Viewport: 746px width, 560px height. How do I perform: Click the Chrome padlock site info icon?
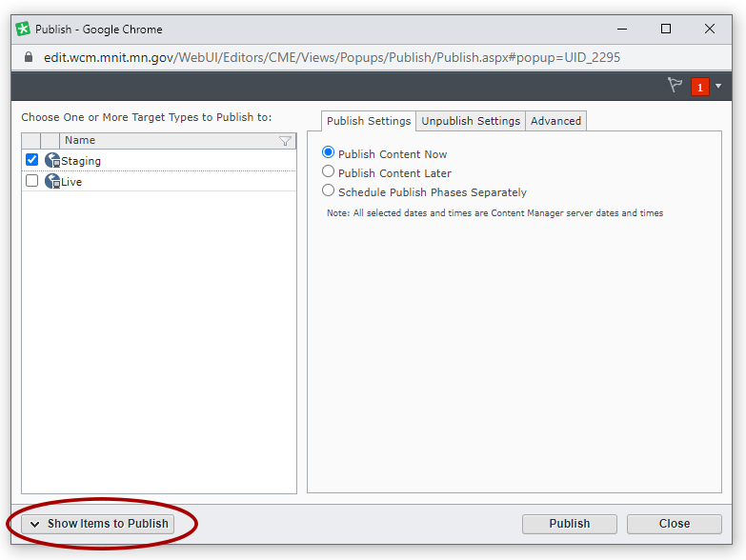(27, 57)
